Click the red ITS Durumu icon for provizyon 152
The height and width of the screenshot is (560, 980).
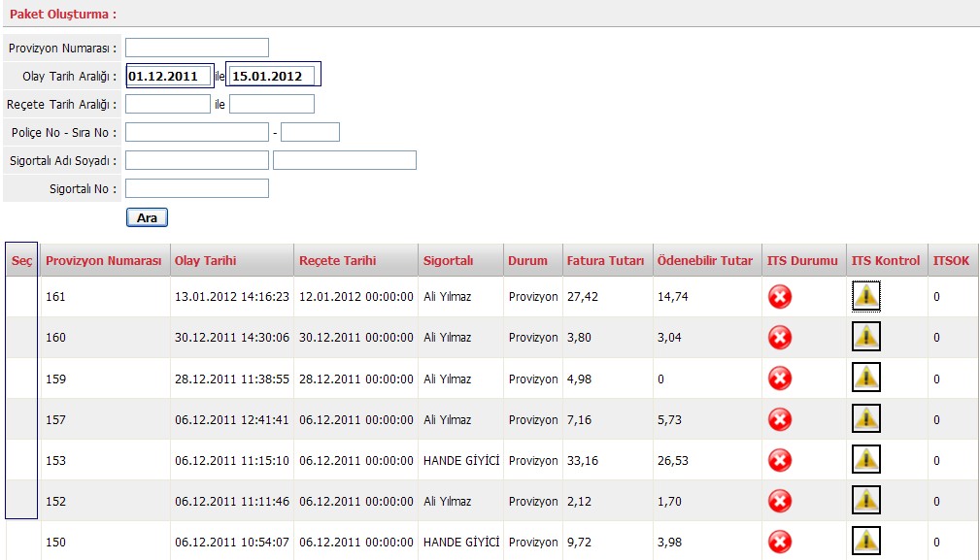coord(779,501)
